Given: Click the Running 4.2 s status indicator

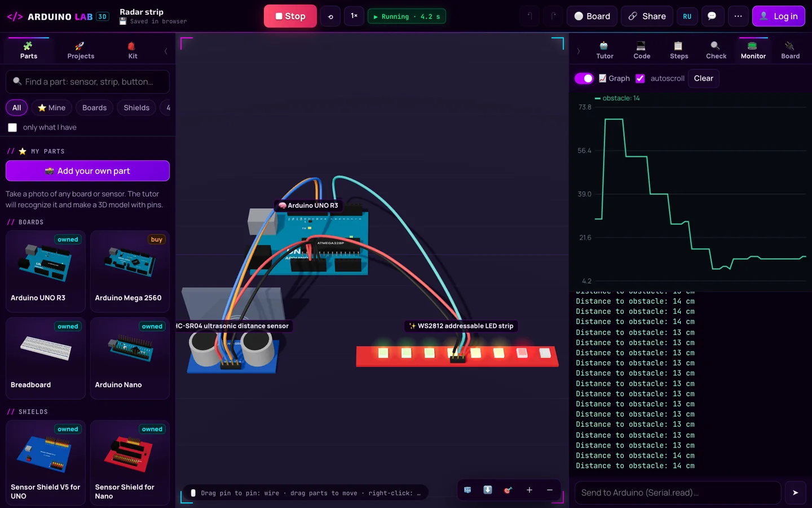Looking at the screenshot, I should coord(407,16).
